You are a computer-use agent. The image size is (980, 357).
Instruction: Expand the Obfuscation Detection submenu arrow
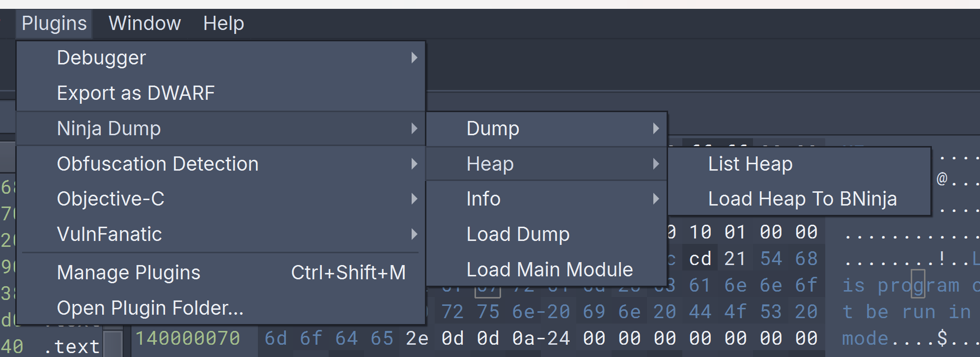[414, 164]
